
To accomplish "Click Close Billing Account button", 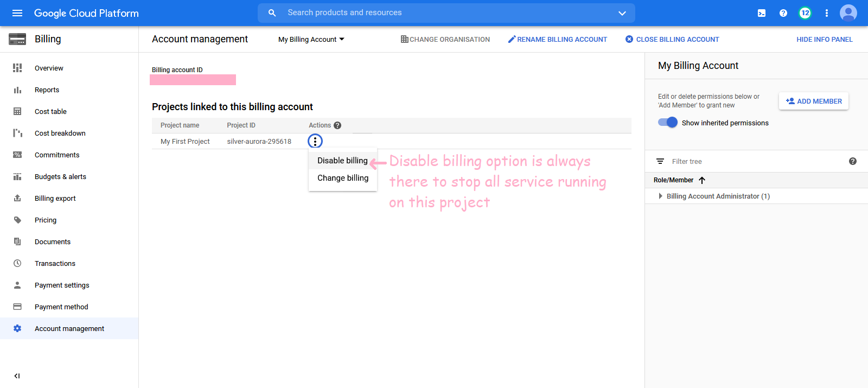I will coord(672,39).
